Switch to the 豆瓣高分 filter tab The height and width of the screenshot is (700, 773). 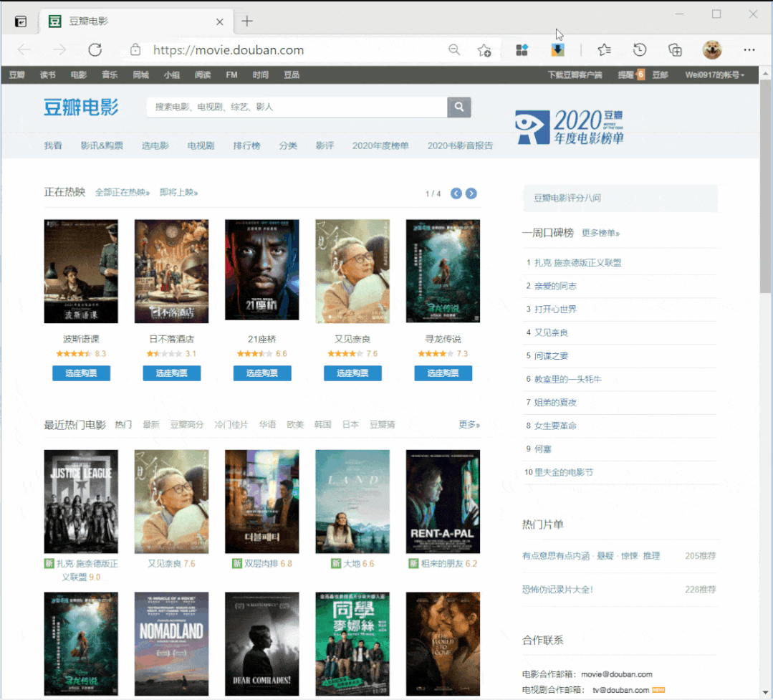pyautogui.click(x=186, y=425)
